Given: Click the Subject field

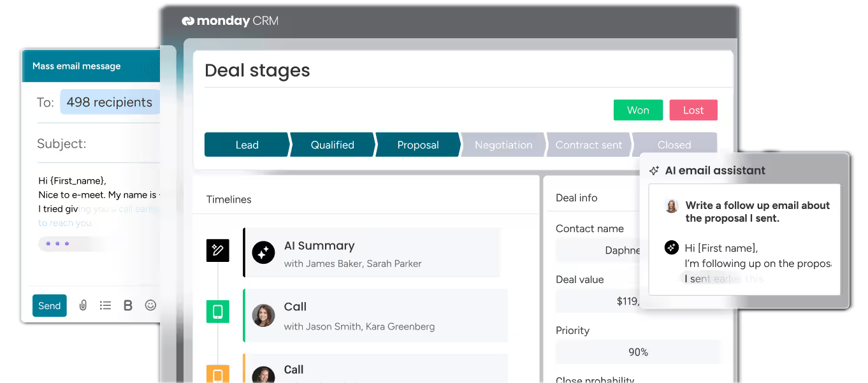Looking at the screenshot, I should tap(97, 143).
